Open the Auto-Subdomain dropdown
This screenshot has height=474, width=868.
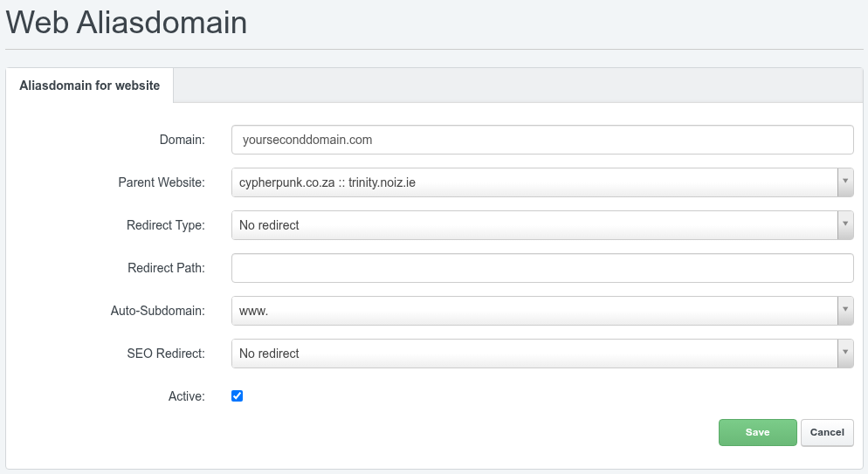(x=542, y=311)
